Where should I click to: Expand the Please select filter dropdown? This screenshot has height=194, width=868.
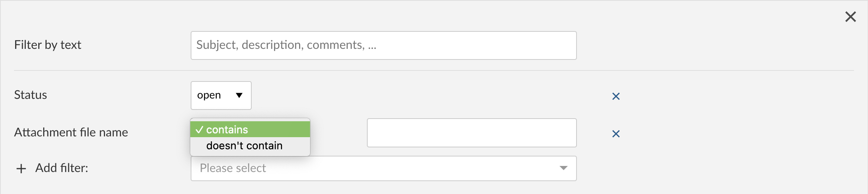point(383,168)
